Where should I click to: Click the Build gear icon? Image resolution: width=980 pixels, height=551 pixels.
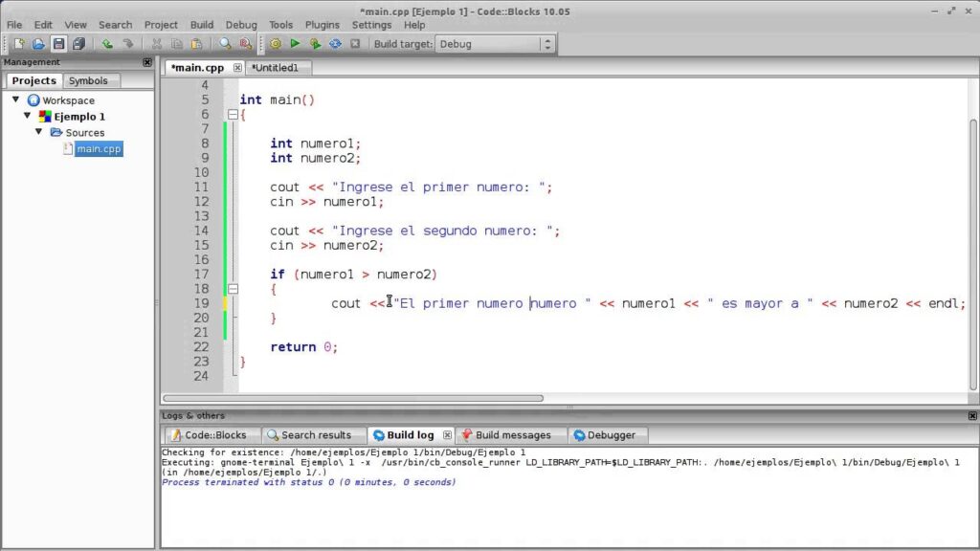[276, 44]
